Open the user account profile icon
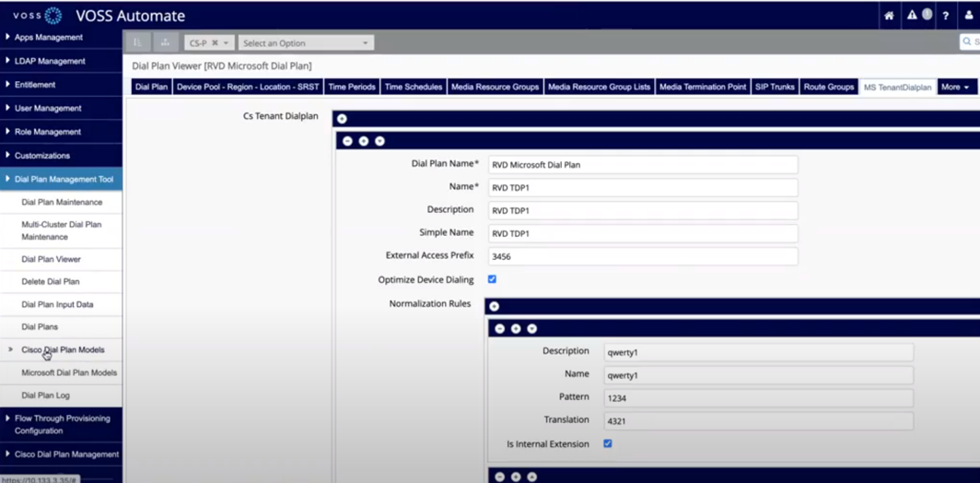The height and width of the screenshot is (483, 980). [x=969, y=16]
